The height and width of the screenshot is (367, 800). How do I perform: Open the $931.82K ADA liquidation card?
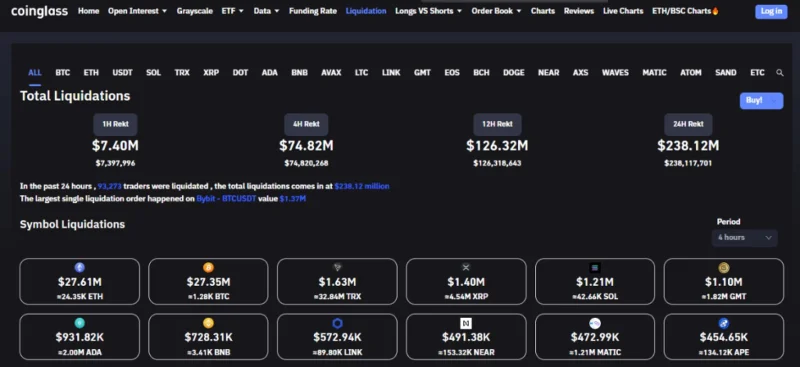80,336
